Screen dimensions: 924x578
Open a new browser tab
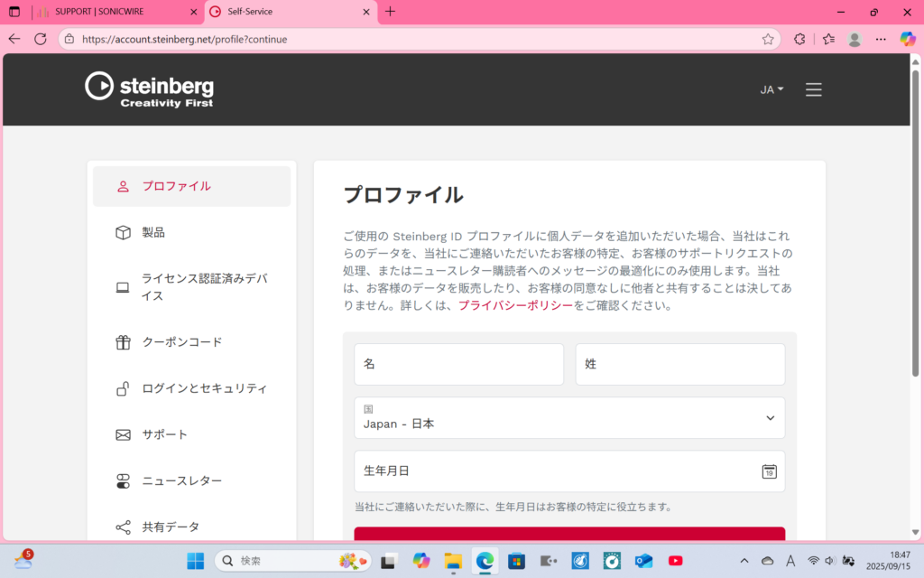click(x=390, y=12)
